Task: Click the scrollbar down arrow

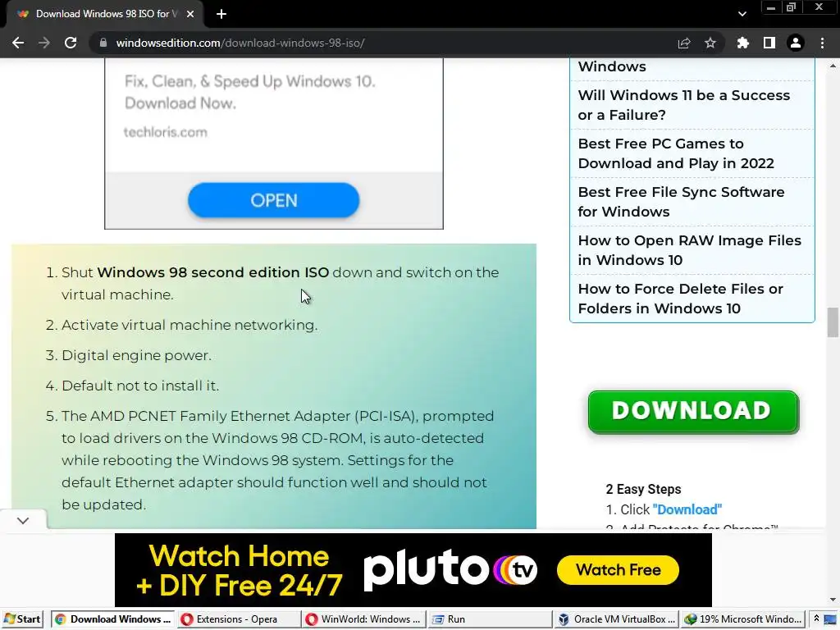Action: [x=832, y=600]
